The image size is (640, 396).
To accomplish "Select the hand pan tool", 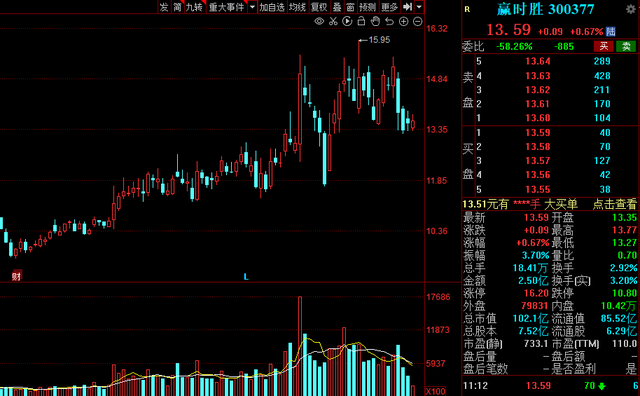I will tap(375, 21).
